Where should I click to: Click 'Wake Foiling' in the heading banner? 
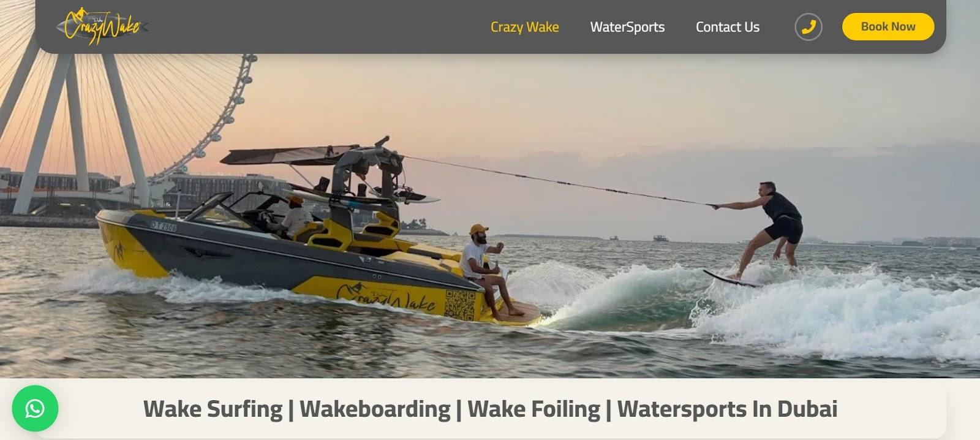pyautogui.click(x=533, y=409)
